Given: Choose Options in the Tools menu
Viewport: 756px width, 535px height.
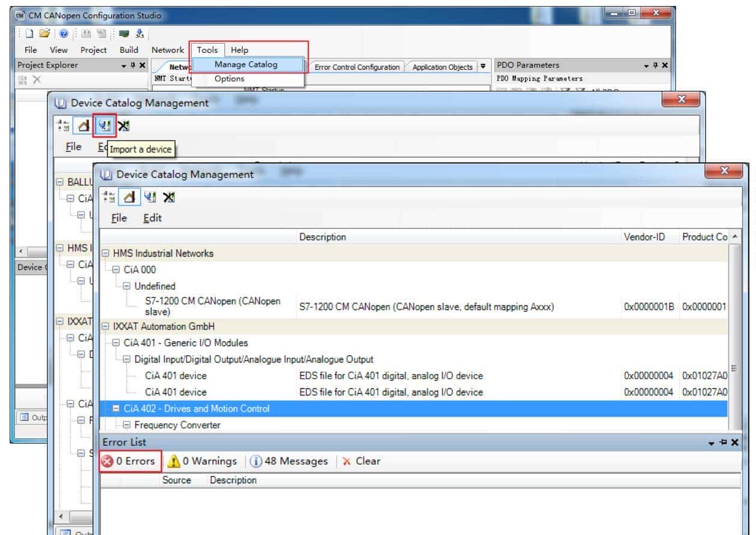Looking at the screenshot, I should pyautogui.click(x=229, y=79).
